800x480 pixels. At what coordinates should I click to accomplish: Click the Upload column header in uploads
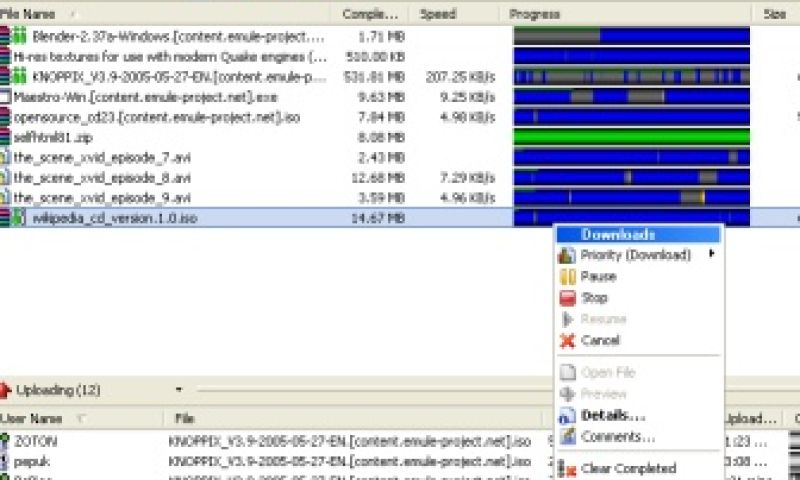pyautogui.click(x=751, y=419)
